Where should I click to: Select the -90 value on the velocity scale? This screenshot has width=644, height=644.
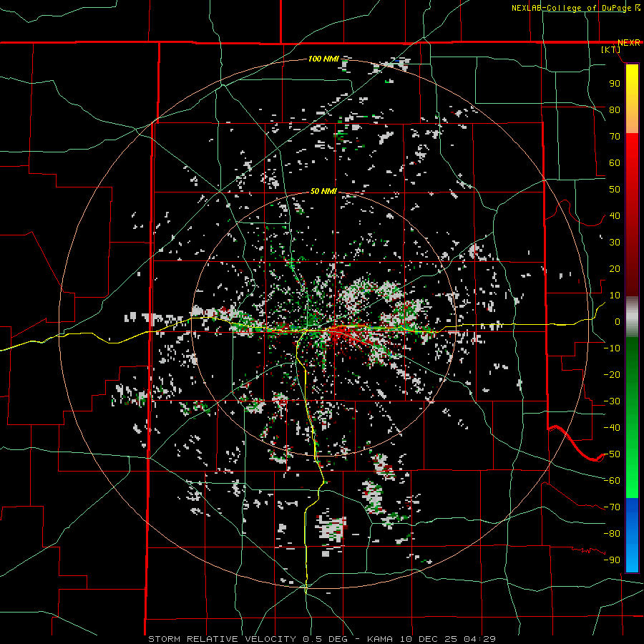point(612,560)
